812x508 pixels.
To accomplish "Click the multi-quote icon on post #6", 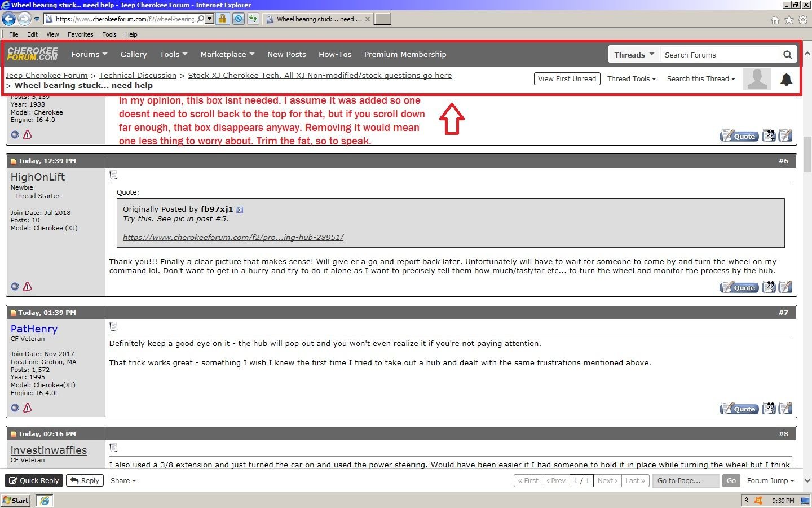I will [769, 287].
